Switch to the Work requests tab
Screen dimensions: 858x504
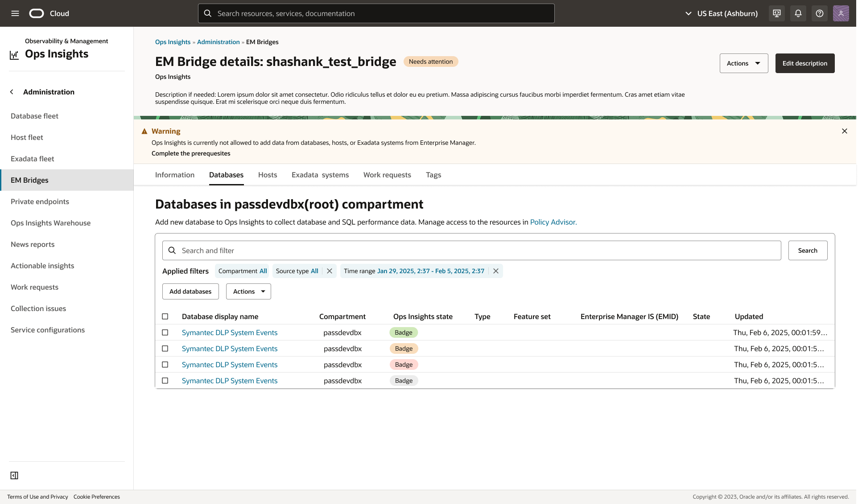[x=387, y=175]
